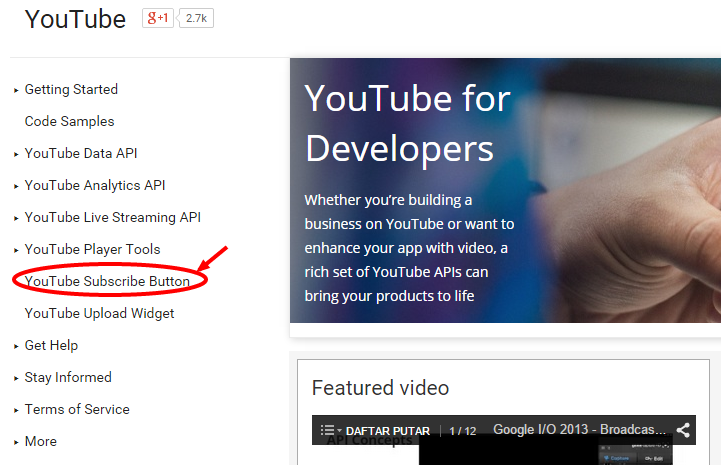Expand the Getting Started arrow
This screenshot has height=465, width=721.
coord(16,90)
